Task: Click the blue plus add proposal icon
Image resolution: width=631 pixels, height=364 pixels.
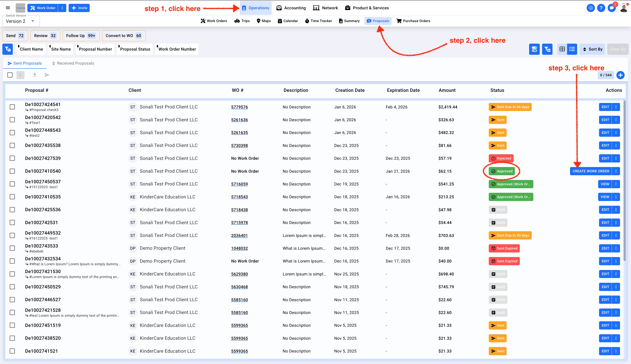Action: [x=620, y=75]
